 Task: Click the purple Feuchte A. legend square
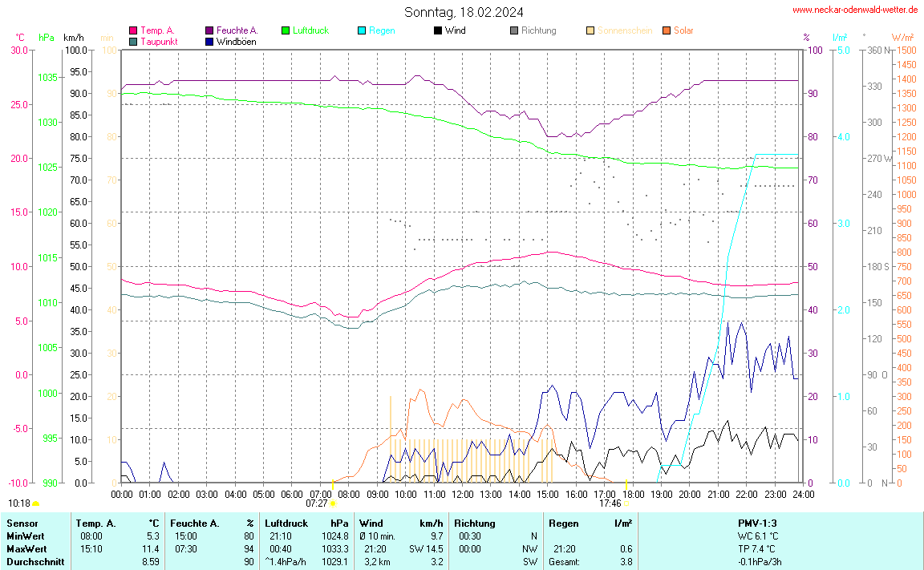209,30
